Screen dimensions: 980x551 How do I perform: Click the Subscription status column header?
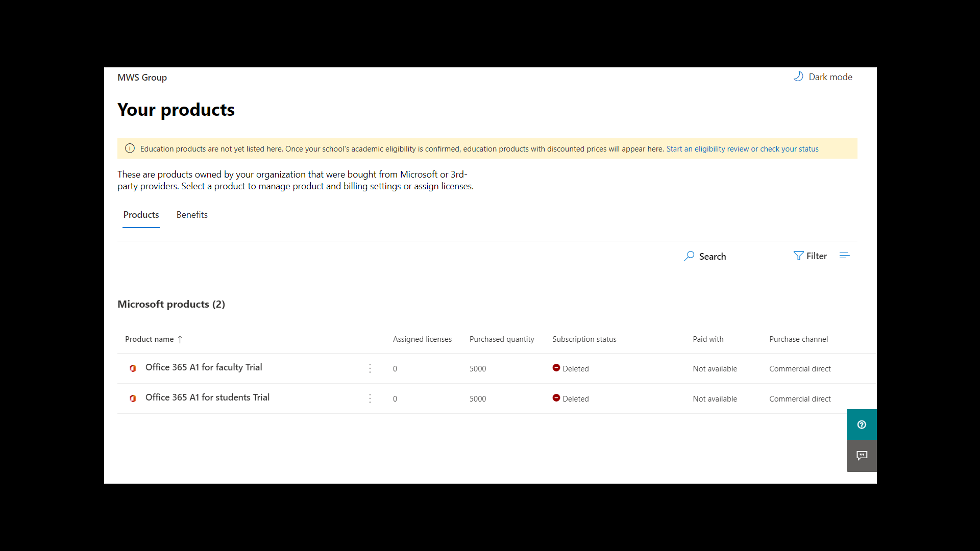click(x=584, y=339)
